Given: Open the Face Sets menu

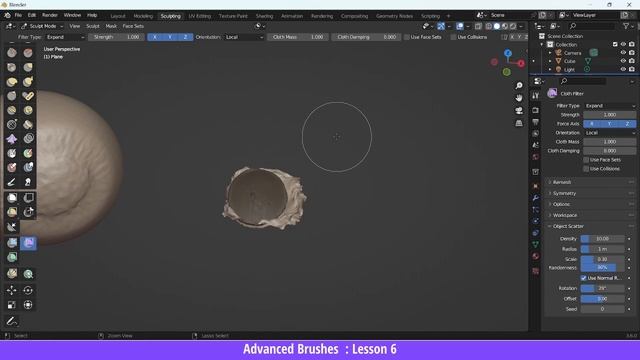Looking at the screenshot, I should (x=133, y=26).
